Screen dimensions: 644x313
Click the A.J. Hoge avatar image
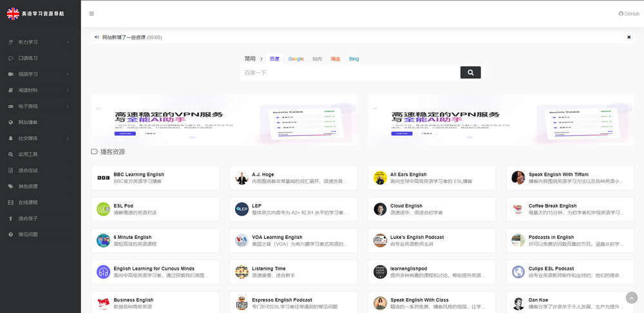click(242, 178)
